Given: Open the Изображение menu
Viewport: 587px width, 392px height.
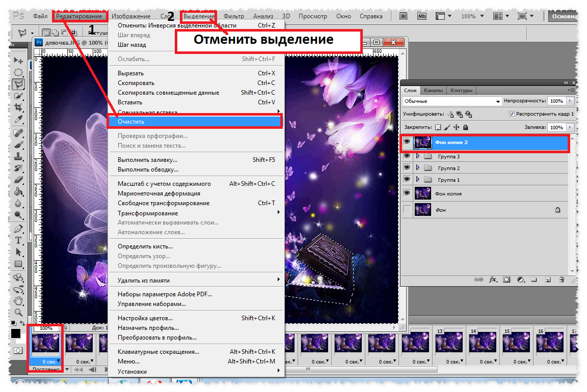Looking at the screenshot, I should (x=131, y=16).
